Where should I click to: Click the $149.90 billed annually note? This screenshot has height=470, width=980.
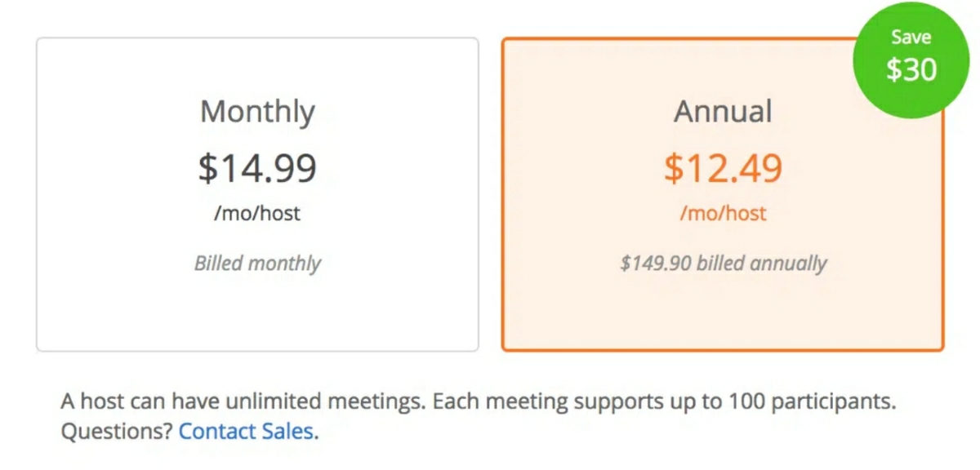(723, 264)
